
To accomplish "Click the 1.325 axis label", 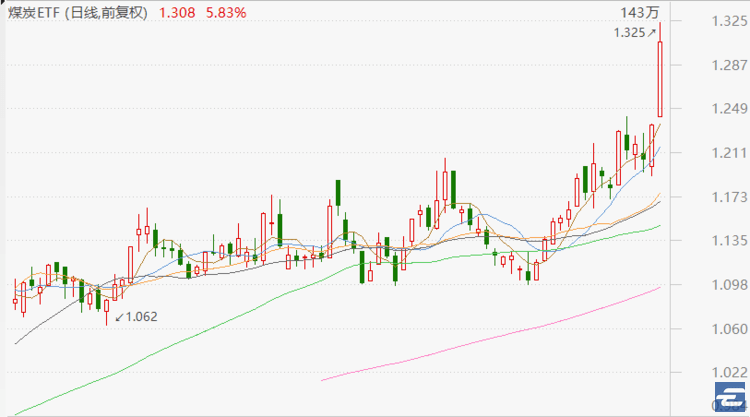I will pos(729,21).
